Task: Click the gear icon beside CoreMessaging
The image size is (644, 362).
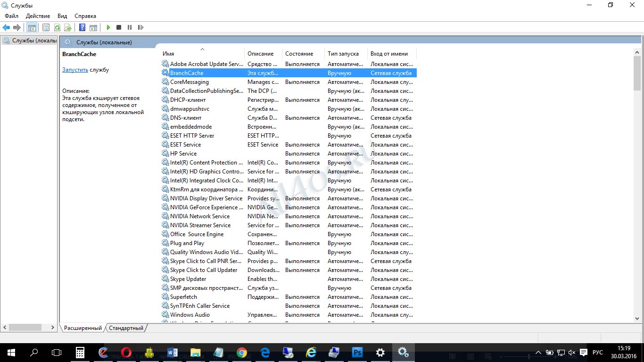Action: tap(165, 82)
